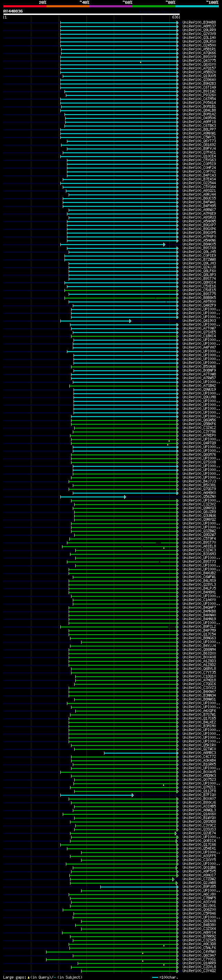
Task: Select hit label UniRef100_Q9NYQ3
Action: click(x=199, y=508)
